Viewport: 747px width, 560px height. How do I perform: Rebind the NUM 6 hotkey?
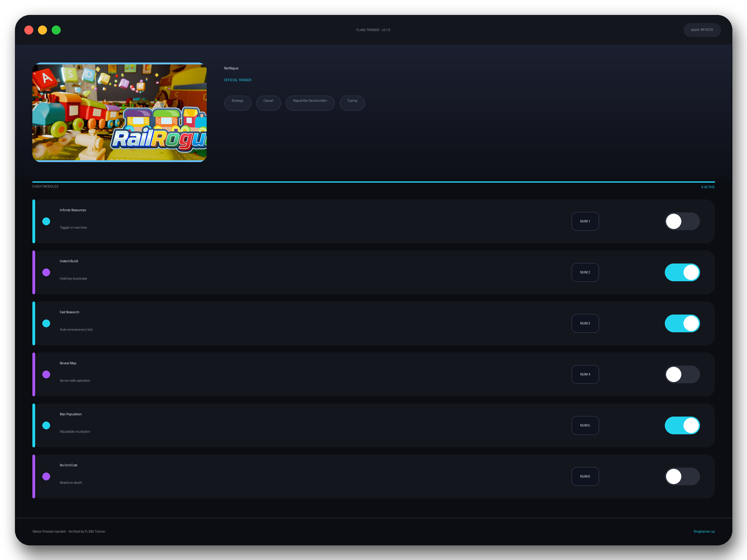click(x=585, y=476)
